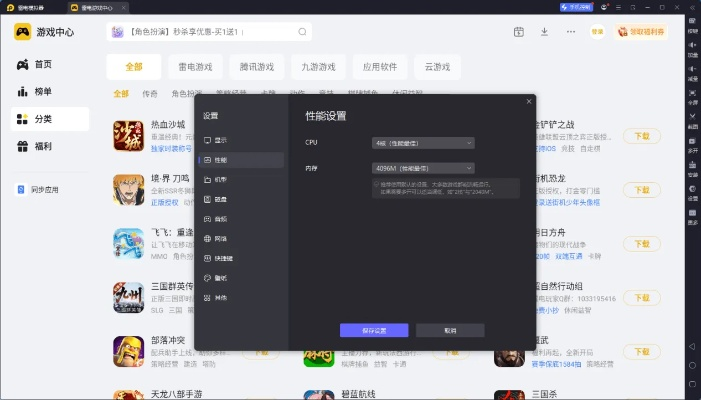Click the 取消 cancel button
The image size is (701, 400).
(450, 330)
